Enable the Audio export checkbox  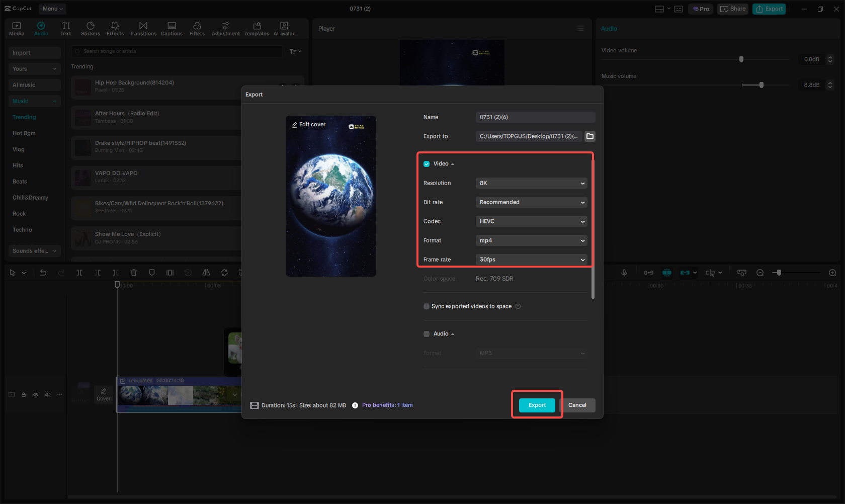click(427, 334)
